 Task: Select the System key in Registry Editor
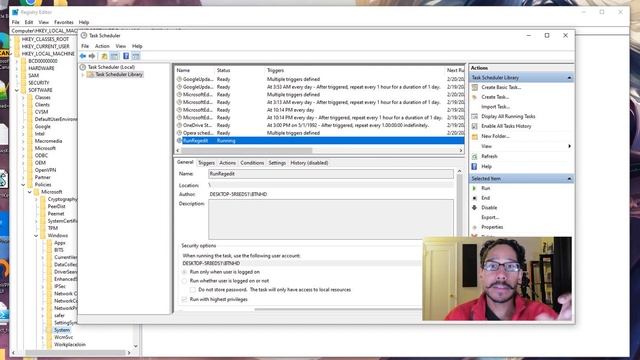[x=62, y=330]
